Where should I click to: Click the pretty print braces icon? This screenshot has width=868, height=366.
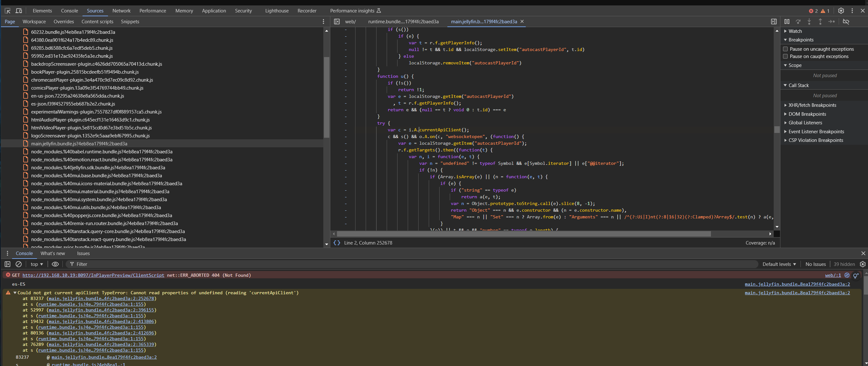coord(337,243)
